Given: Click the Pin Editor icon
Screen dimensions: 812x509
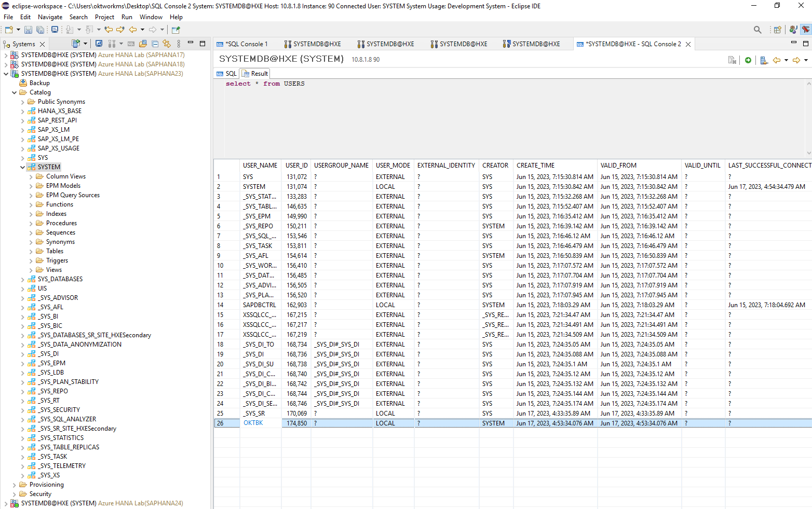Looking at the screenshot, I should pyautogui.click(x=176, y=30).
